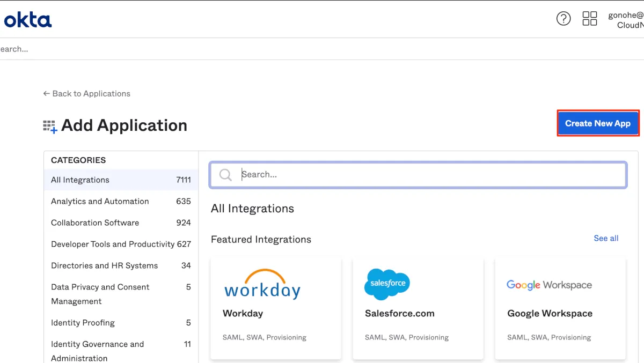Go back to Applications
The image size is (644, 363).
(x=87, y=94)
